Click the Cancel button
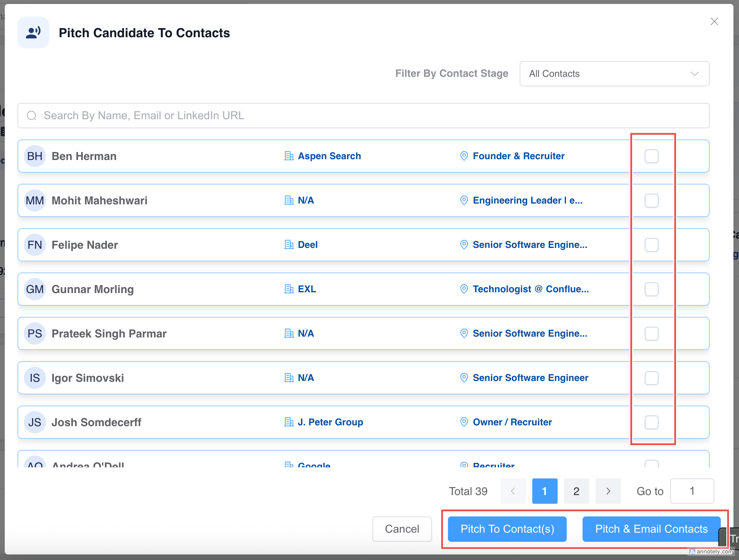The width and height of the screenshot is (739, 560). point(402,529)
